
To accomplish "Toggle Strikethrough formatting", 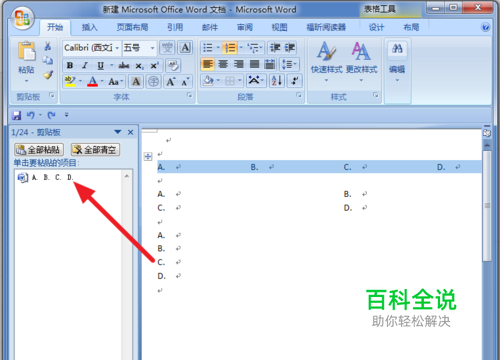I will (x=124, y=65).
